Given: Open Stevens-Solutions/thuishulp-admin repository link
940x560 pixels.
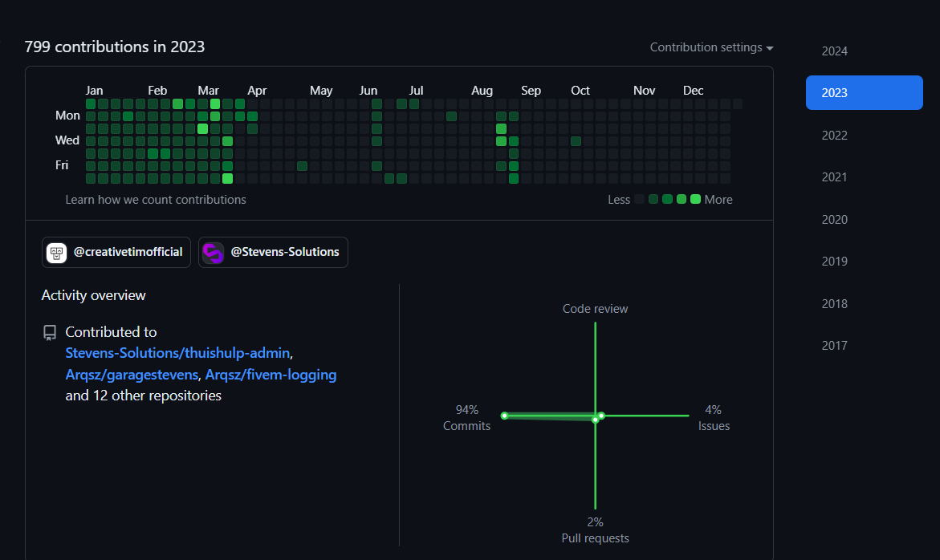Looking at the screenshot, I should coord(177,353).
